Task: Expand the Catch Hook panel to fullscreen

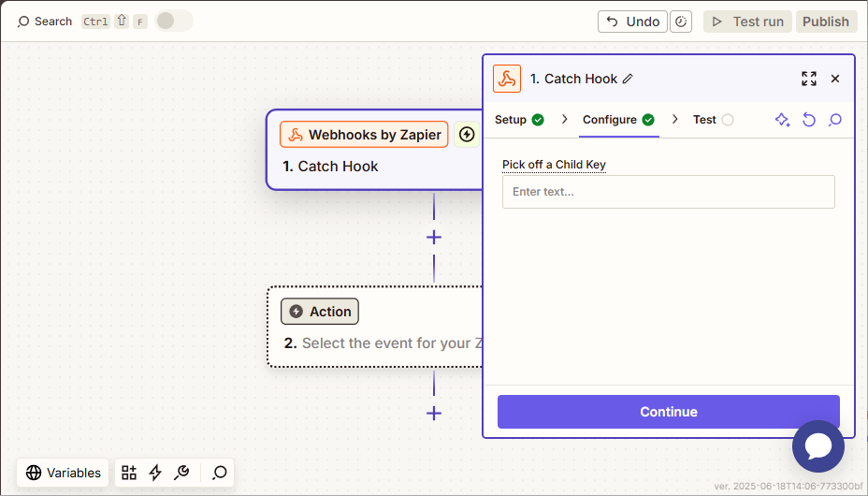Action: [809, 79]
